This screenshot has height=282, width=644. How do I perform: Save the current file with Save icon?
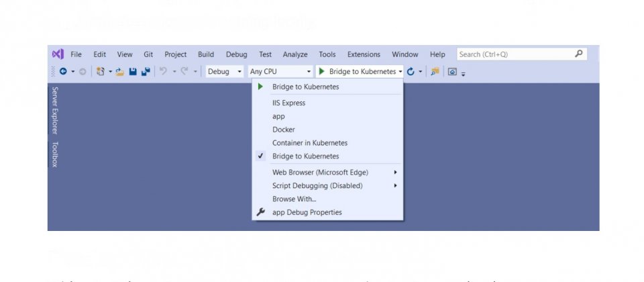tap(133, 71)
